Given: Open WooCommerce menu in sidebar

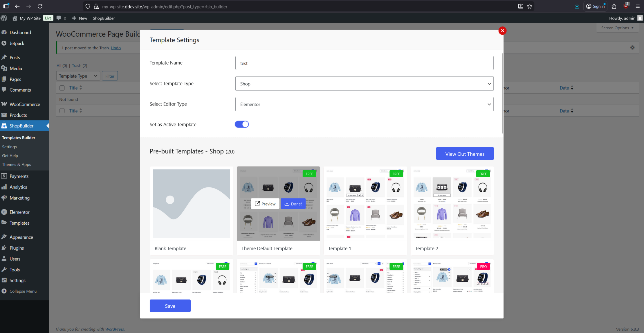Looking at the screenshot, I should (x=25, y=104).
